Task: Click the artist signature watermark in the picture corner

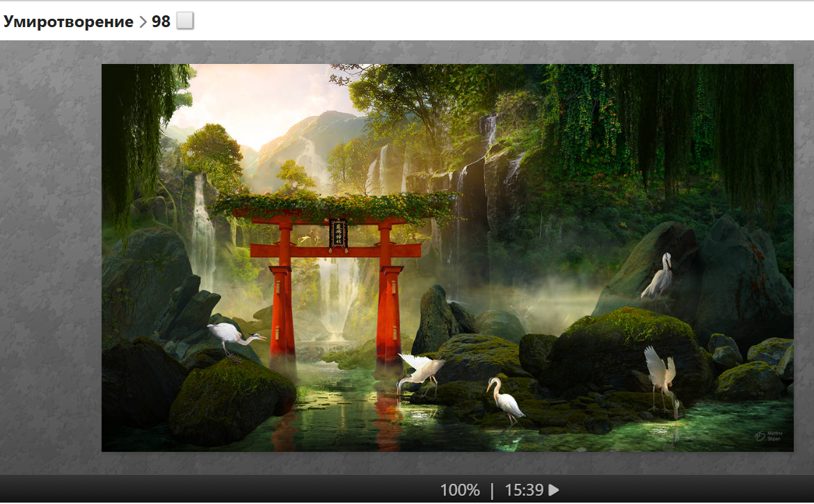Action: click(769, 436)
